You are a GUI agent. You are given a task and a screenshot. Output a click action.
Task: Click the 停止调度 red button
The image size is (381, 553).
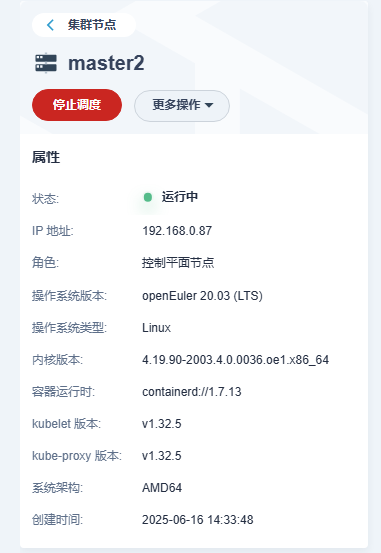pyautogui.click(x=77, y=105)
